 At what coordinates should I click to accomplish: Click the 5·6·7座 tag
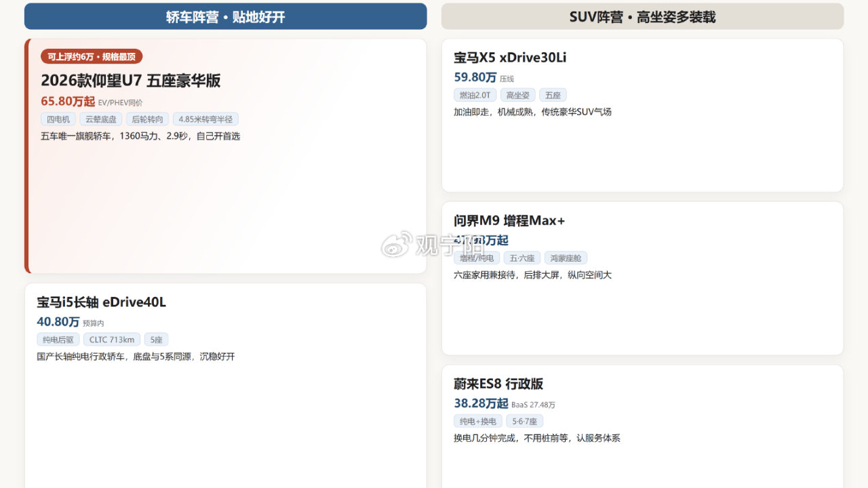click(525, 421)
